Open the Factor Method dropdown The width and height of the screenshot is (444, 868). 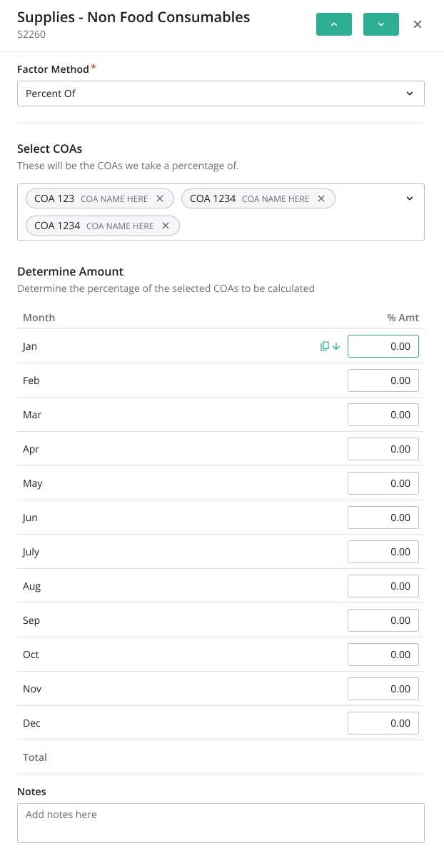click(221, 94)
